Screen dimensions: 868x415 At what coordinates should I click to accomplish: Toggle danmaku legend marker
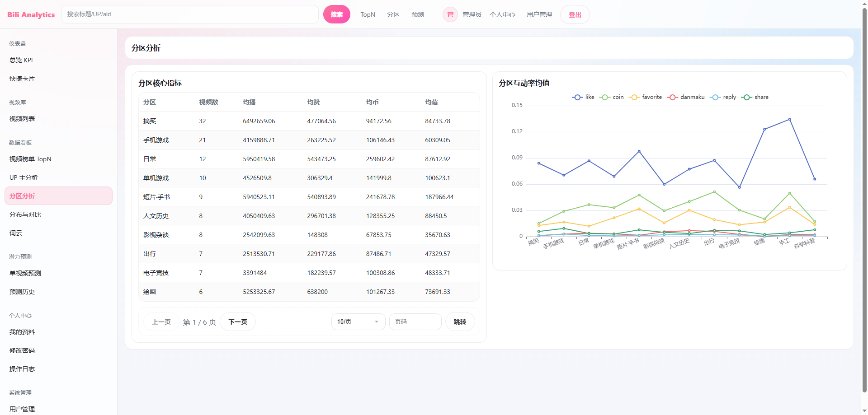tap(686, 97)
